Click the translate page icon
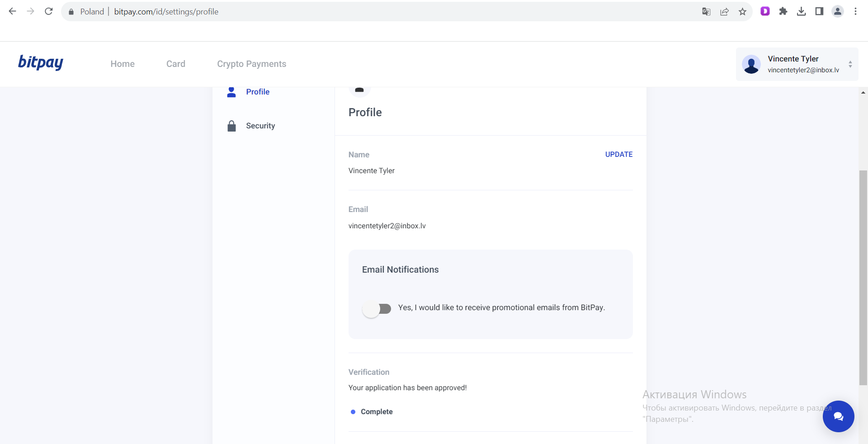Viewport: 868px width, 444px height. point(706,12)
